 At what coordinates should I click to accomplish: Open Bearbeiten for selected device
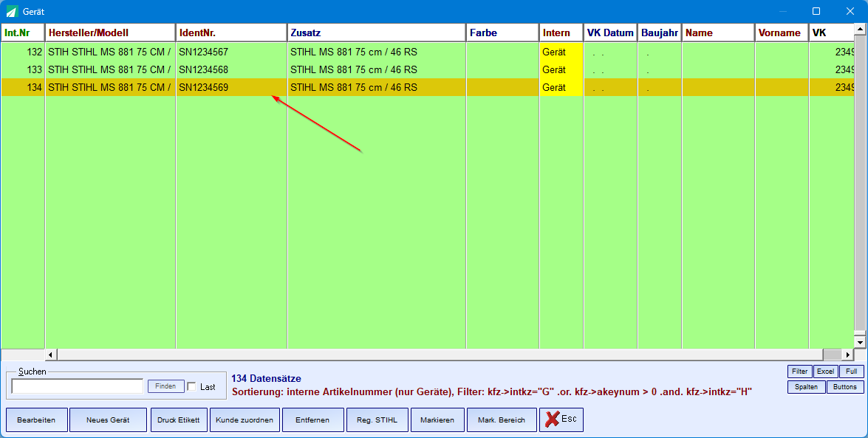click(36, 420)
